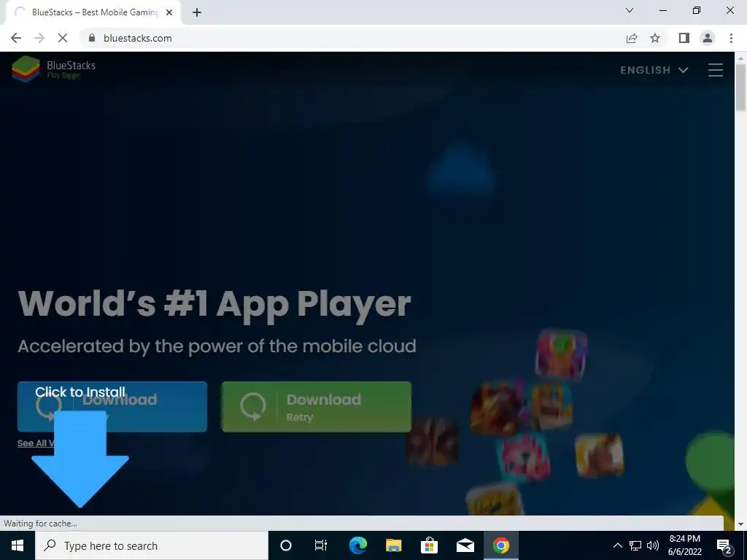Open the tab search chevron
747x560 pixels.
630,10
